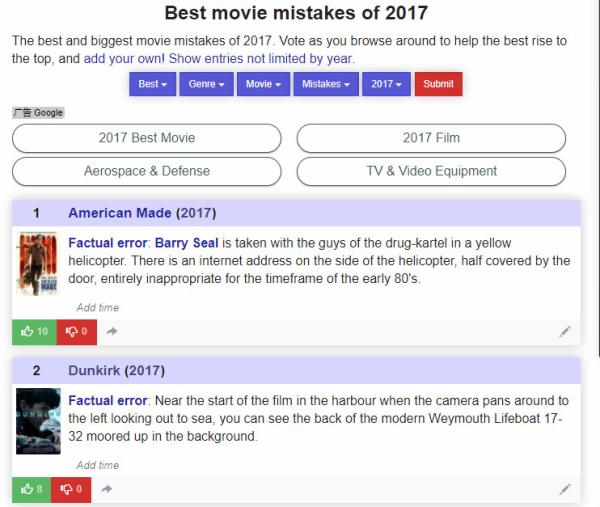This screenshot has height=507, width=600.
Task: Open the Movie dropdown menu
Action: tap(264, 84)
